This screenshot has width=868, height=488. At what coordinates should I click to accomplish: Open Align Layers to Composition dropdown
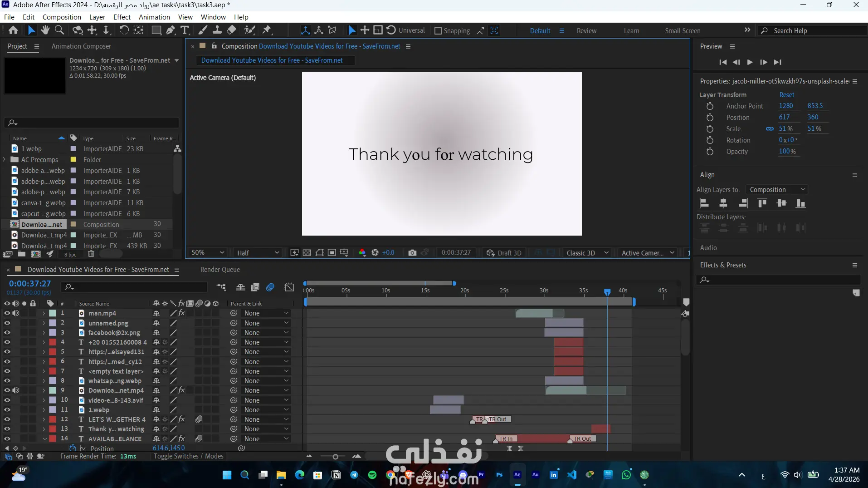coord(777,190)
